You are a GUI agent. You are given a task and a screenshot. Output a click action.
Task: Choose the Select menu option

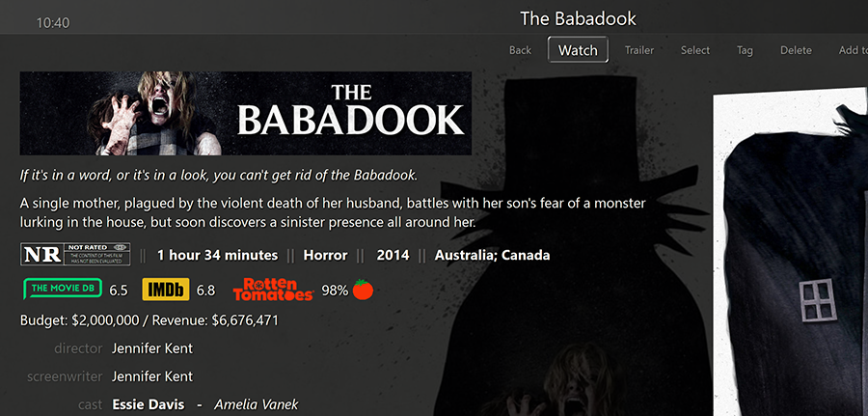695,50
